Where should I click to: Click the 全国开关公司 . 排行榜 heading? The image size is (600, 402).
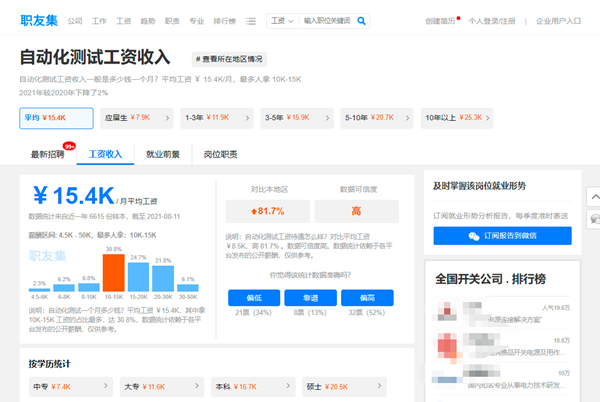pyautogui.click(x=490, y=279)
